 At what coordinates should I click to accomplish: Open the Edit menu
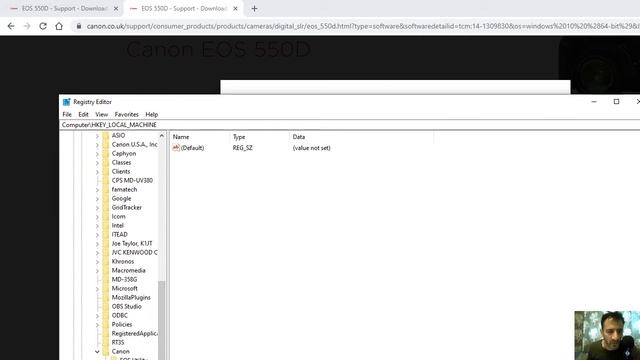[x=83, y=115]
